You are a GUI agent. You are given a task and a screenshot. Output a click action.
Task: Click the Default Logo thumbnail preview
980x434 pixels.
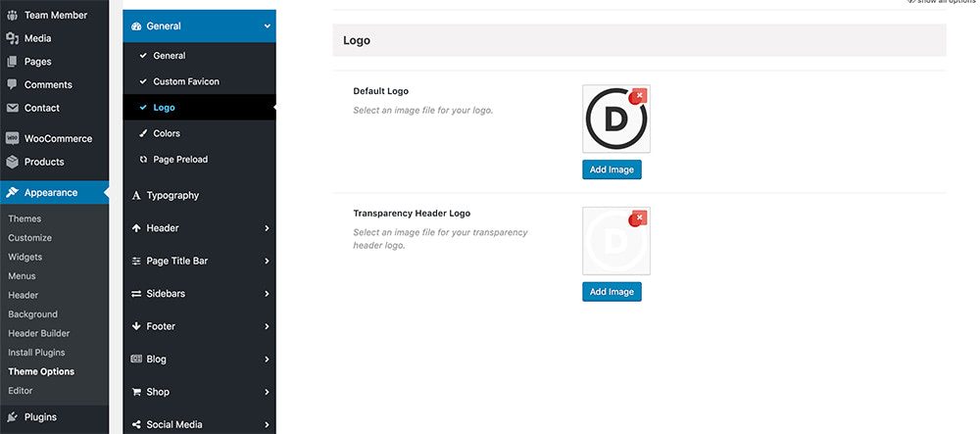click(616, 119)
